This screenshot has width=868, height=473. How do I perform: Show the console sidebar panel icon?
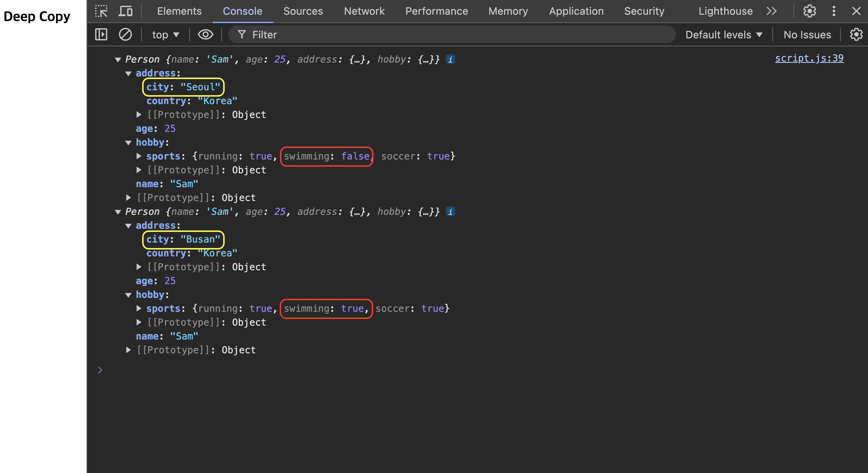[101, 34]
